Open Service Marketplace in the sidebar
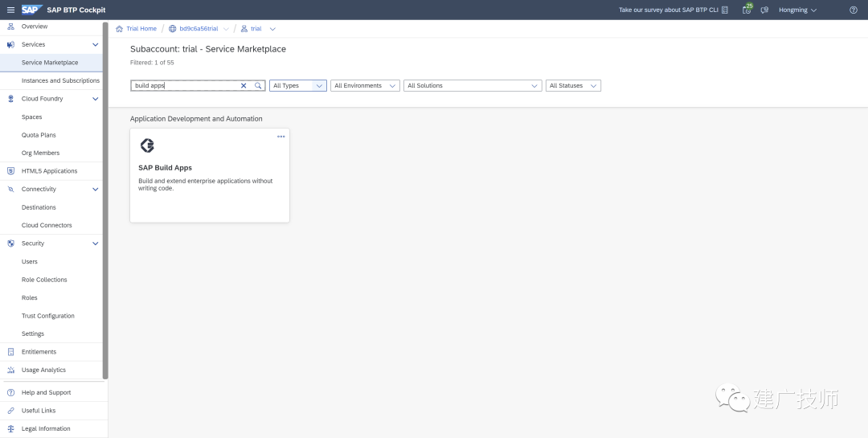Screen dimensions: 868x438 pos(51,63)
